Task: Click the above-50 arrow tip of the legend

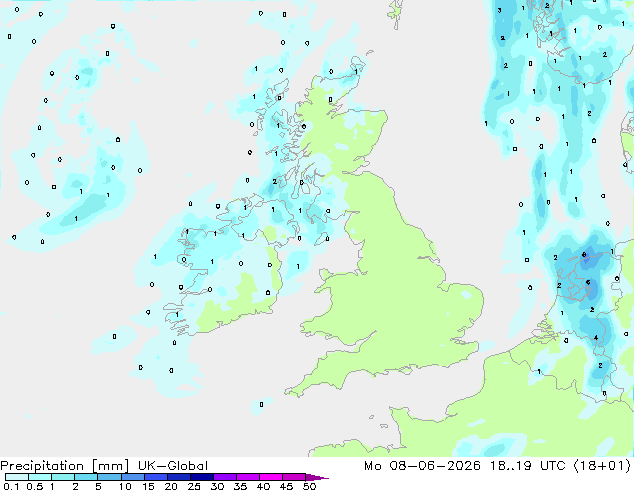Action: (317, 477)
